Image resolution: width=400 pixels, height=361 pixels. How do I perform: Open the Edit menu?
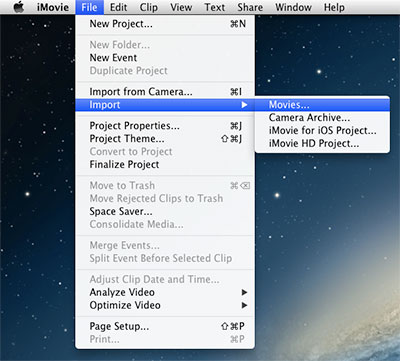(118, 7)
